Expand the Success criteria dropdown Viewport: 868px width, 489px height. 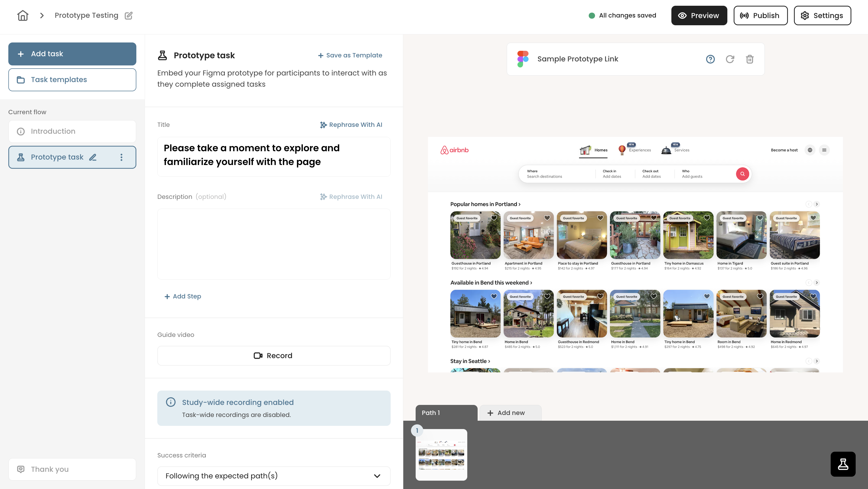[274, 476]
